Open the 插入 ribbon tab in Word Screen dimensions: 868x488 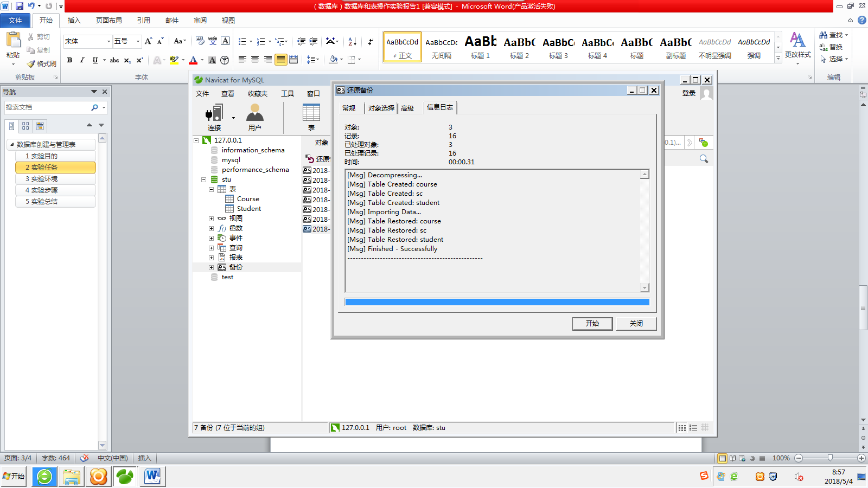tap(74, 21)
